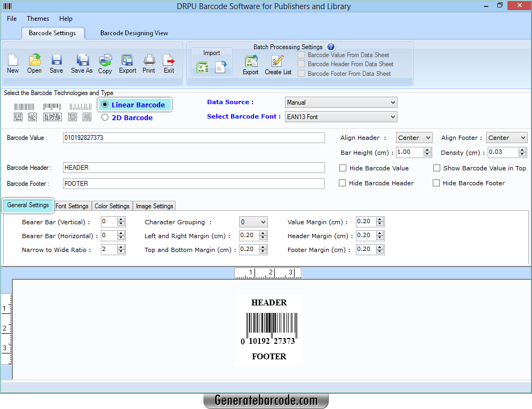
Task: Open Image Settings tab
Action: click(x=154, y=206)
